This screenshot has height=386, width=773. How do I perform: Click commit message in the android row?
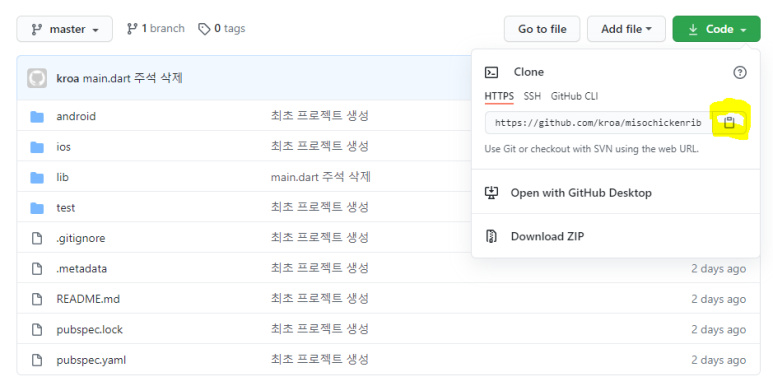tap(319, 116)
